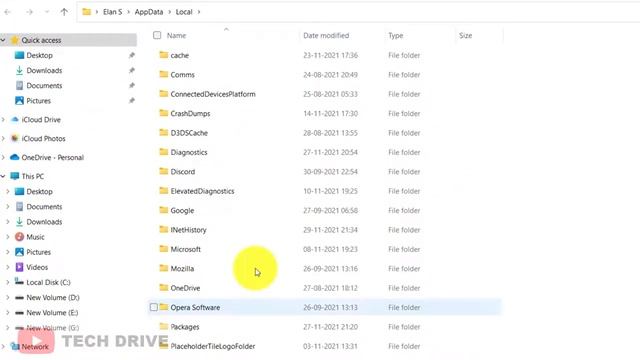Expand Documents under This PC
Screen dimensions: 640x360
(x=8, y=207)
